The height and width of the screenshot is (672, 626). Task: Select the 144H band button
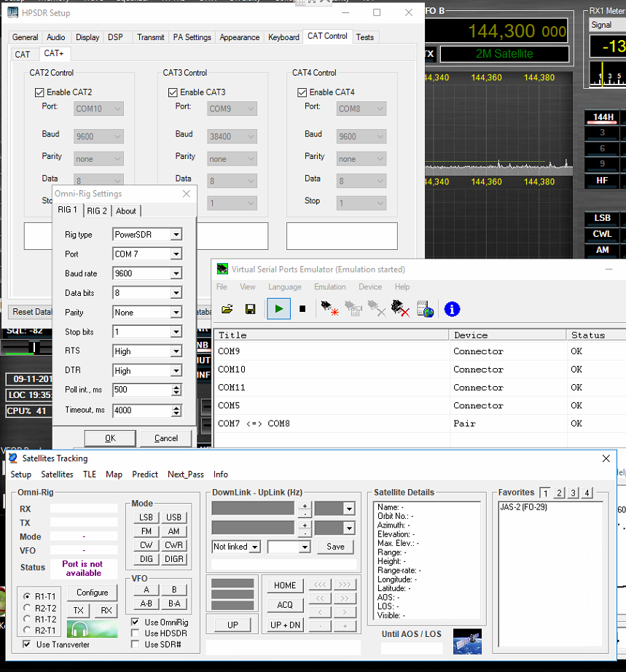click(x=603, y=117)
